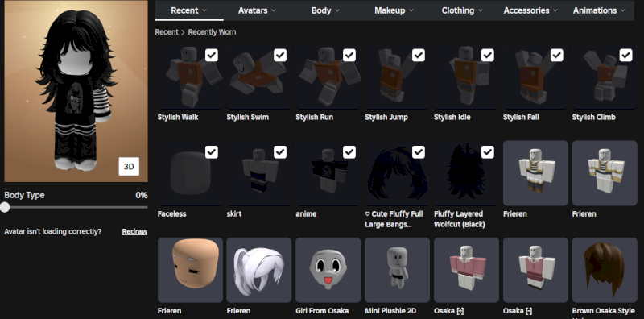Wear the Osaka [-] pink outfit
This screenshot has width=644, height=319.
535,270
